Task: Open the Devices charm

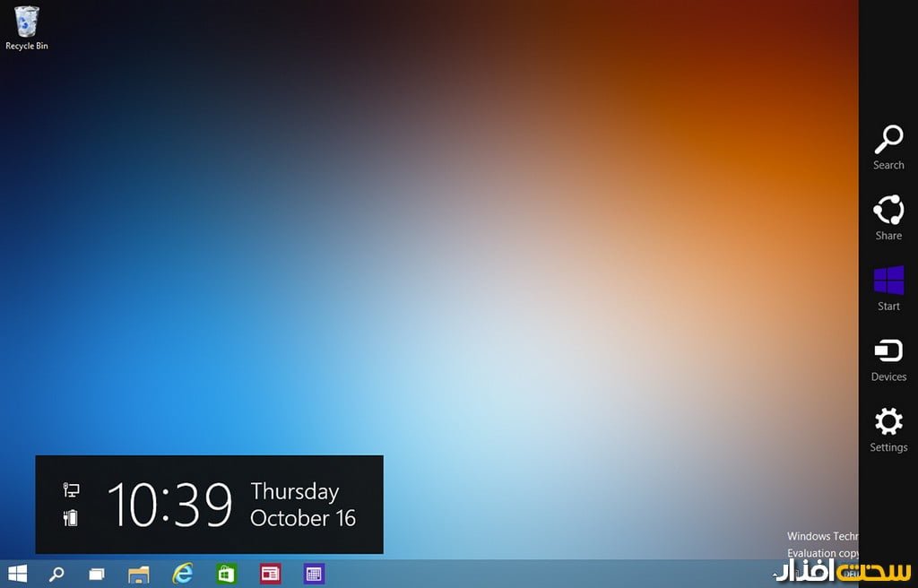Action: pos(888,359)
